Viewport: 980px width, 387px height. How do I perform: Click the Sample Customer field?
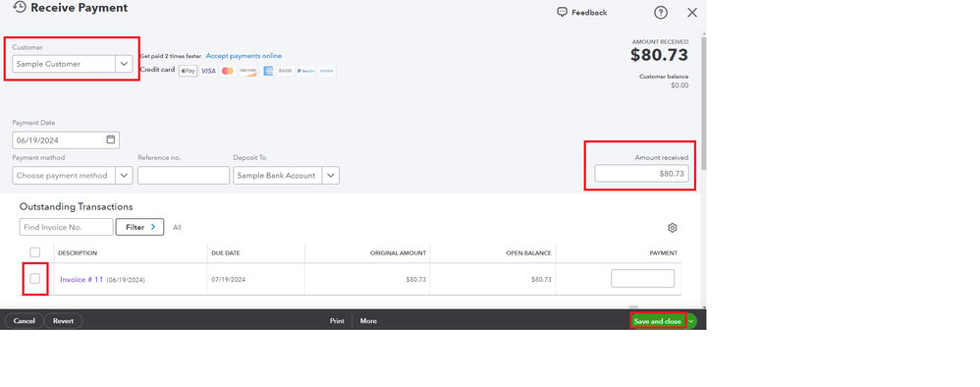tap(64, 64)
